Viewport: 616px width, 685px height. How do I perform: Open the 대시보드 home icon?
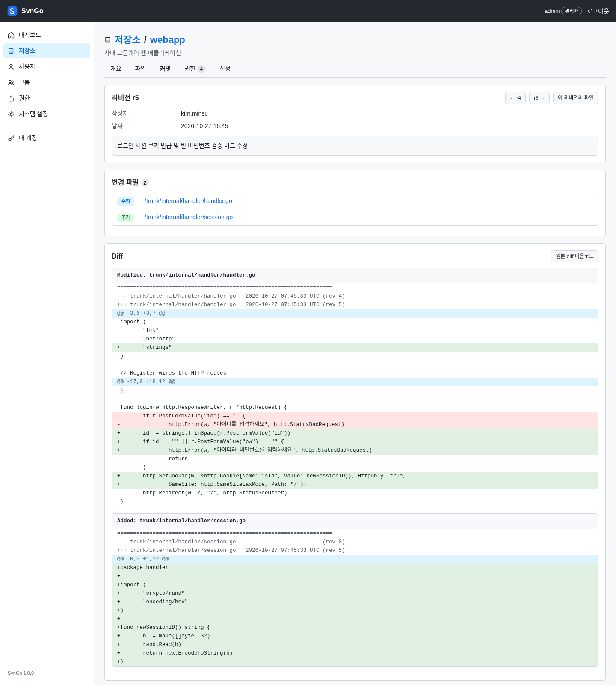pos(11,35)
